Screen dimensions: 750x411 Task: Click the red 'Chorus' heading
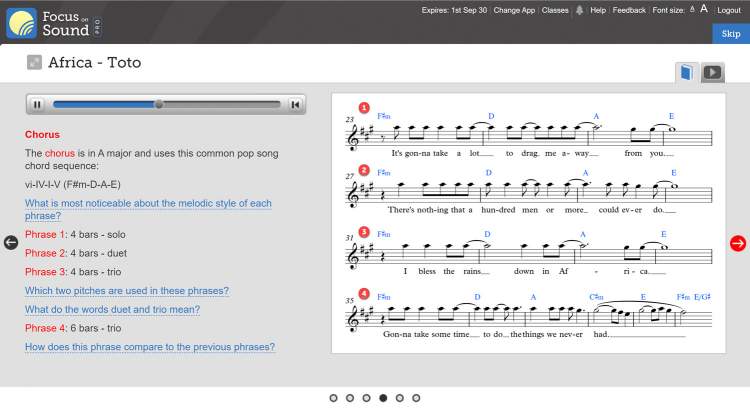[x=42, y=134]
